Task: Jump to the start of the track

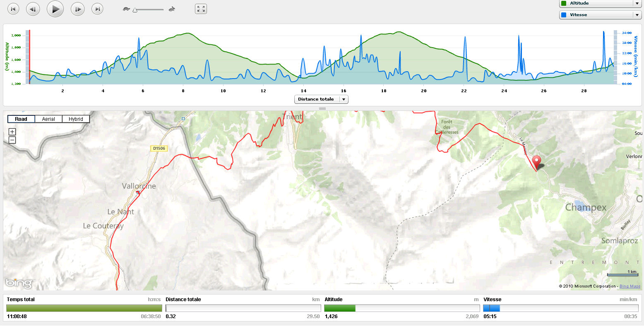Action: pos(14,9)
